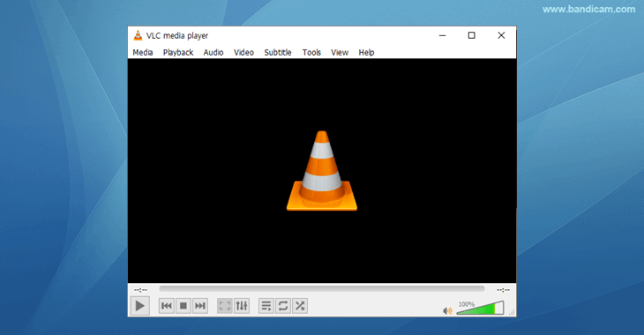Toggle fullscreen video mode
644x335 pixels.
(x=225, y=306)
